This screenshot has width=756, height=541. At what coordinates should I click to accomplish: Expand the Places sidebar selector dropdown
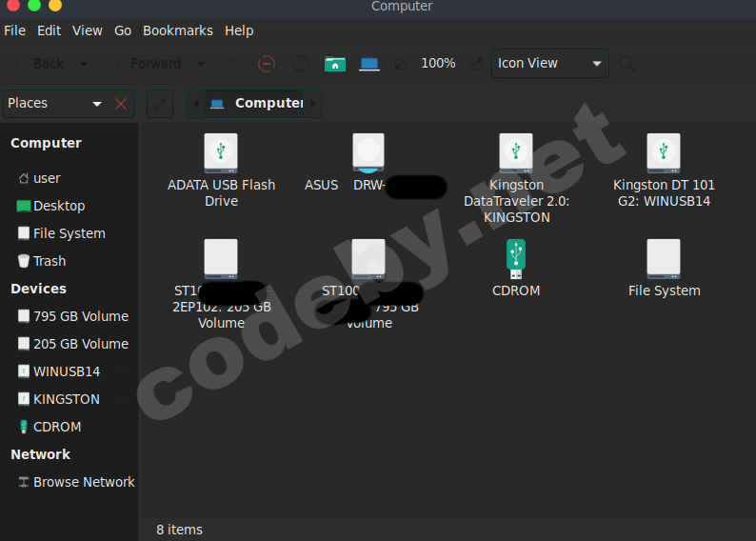[x=96, y=104]
